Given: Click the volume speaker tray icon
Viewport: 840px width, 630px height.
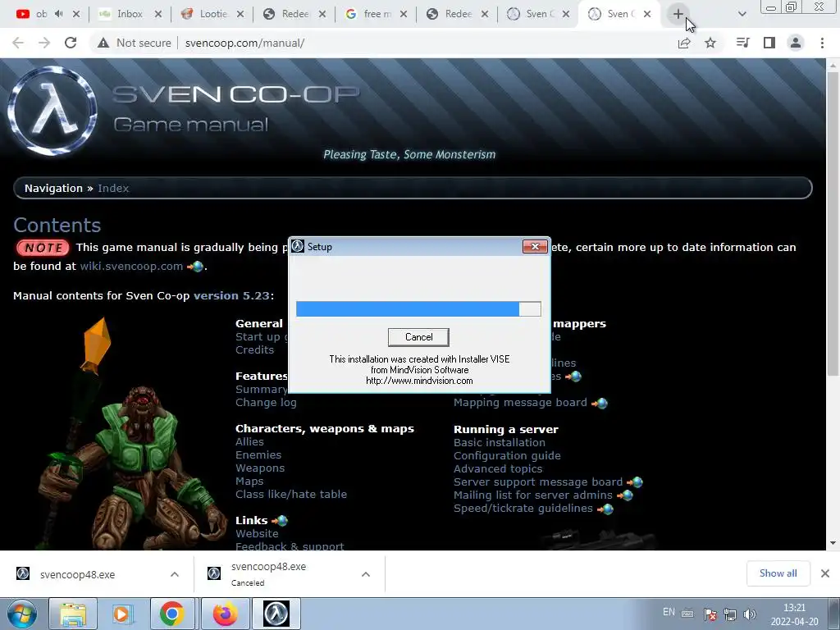Looking at the screenshot, I should 750,614.
